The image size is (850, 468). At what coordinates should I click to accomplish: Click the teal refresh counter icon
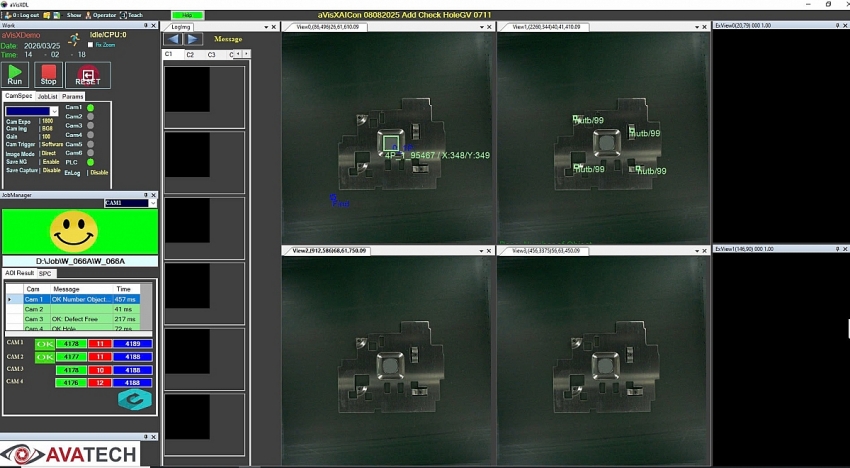[x=132, y=399]
